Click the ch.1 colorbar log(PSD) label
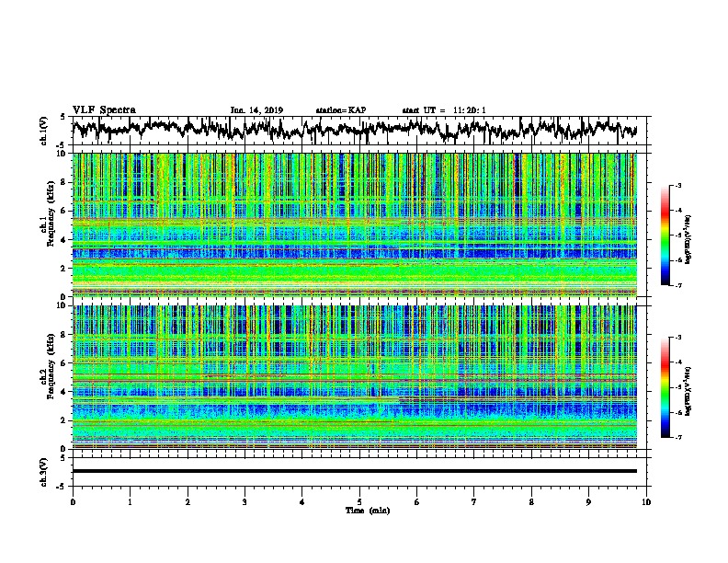728x563 pixels. 688,240
